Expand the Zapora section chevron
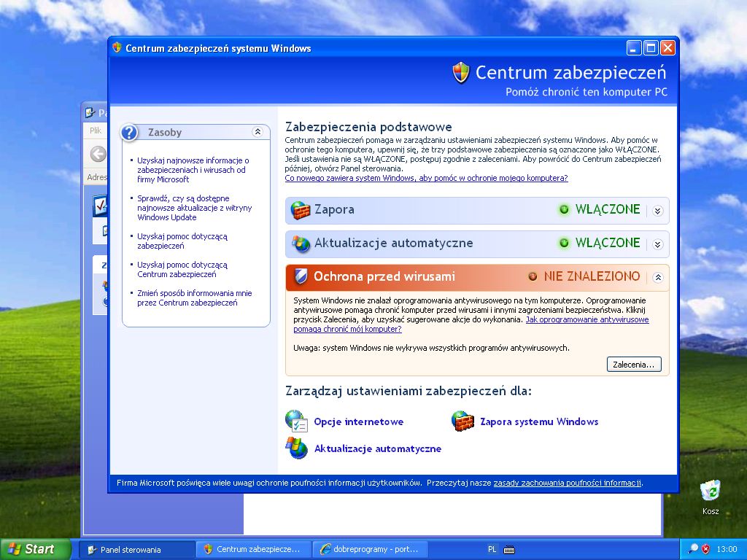Image resolution: width=747 pixels, height=560 pixels. [x=658, y=211]
